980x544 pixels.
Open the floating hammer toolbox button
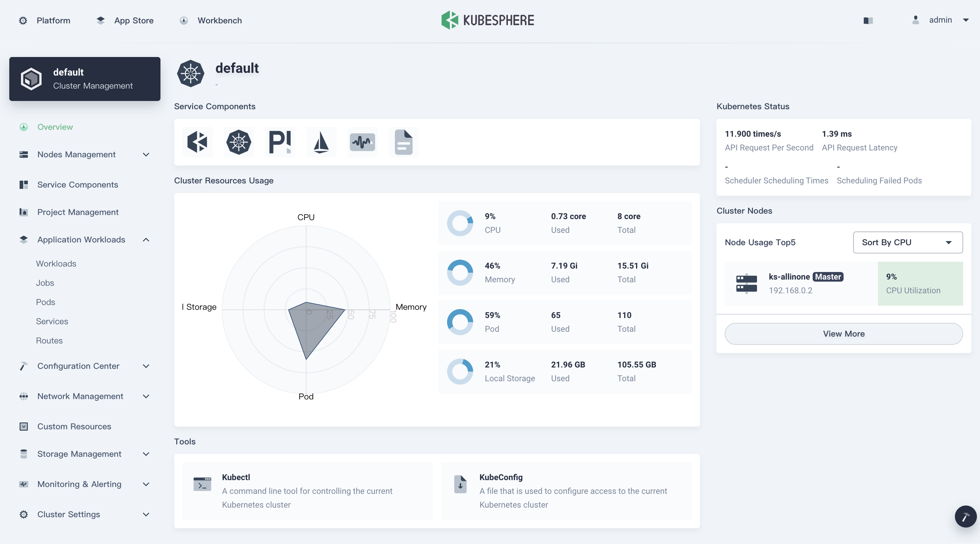965,516
